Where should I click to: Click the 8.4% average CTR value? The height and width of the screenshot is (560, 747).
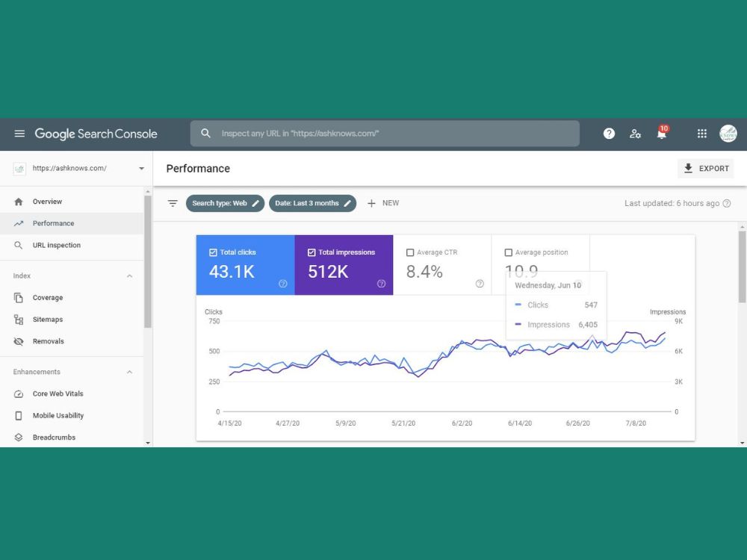424,272
